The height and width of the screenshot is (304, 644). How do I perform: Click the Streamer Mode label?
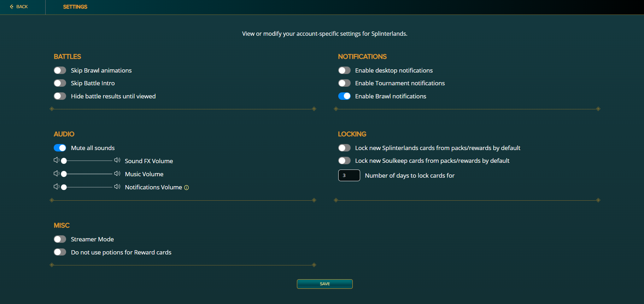(92, 239)
